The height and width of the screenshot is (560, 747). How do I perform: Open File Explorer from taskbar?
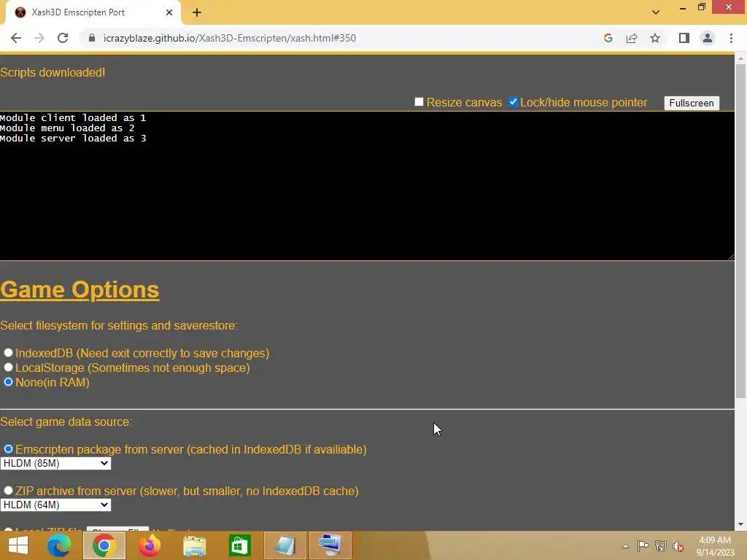pos(194,545)
